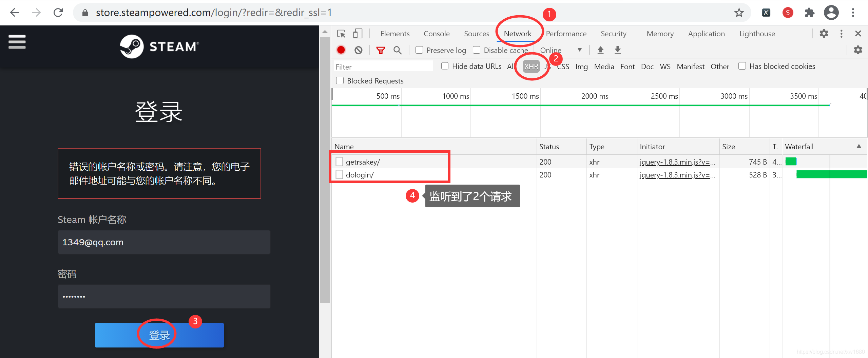Switch to the Network tab
The height and width of the screenshot is (358, 868).
click(x=518, y=34)
